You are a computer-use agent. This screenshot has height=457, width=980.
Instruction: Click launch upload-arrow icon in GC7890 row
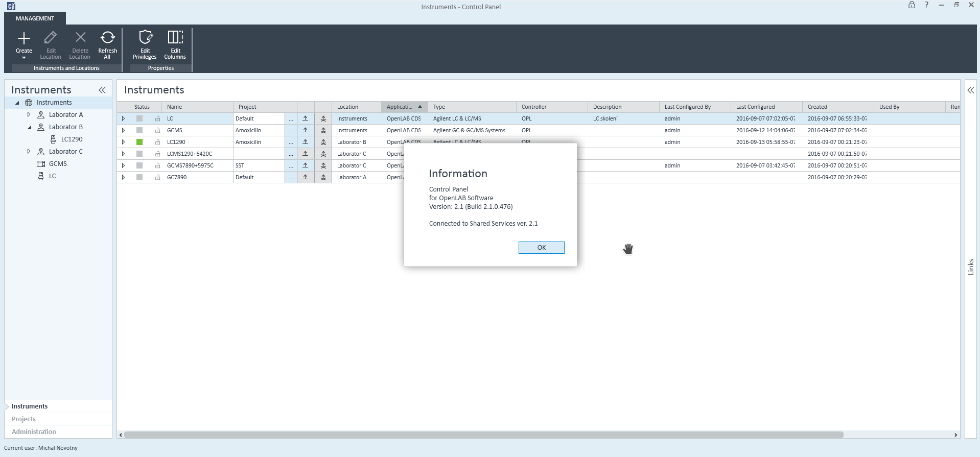click(306, 177)
